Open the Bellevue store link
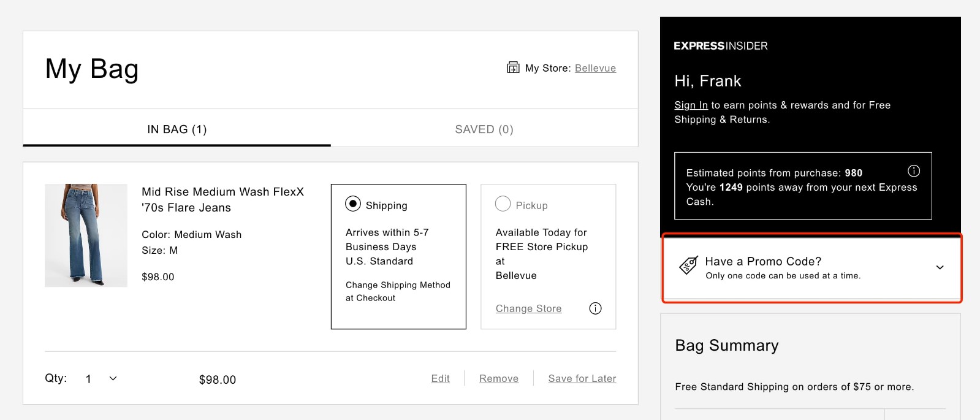 pos(595,68)
